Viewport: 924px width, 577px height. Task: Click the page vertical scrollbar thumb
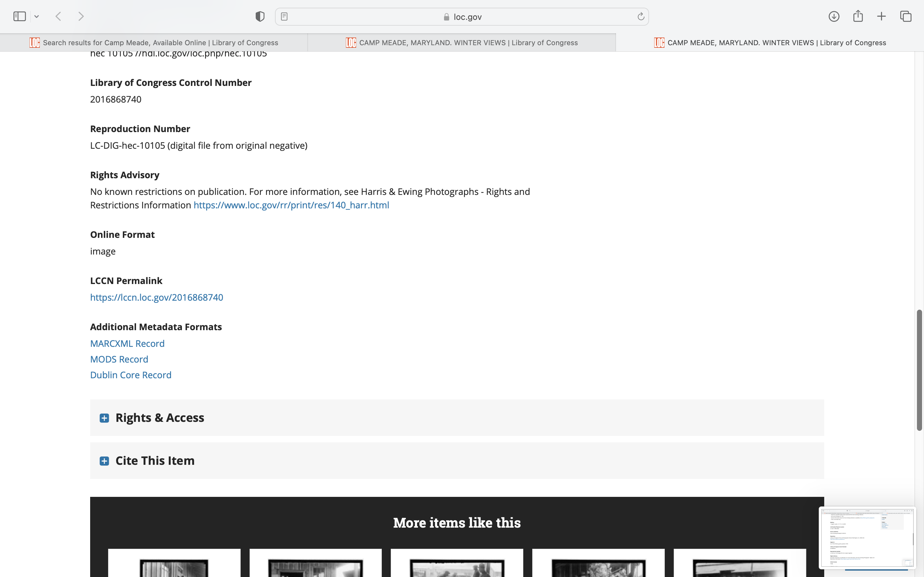click(919, 370)
